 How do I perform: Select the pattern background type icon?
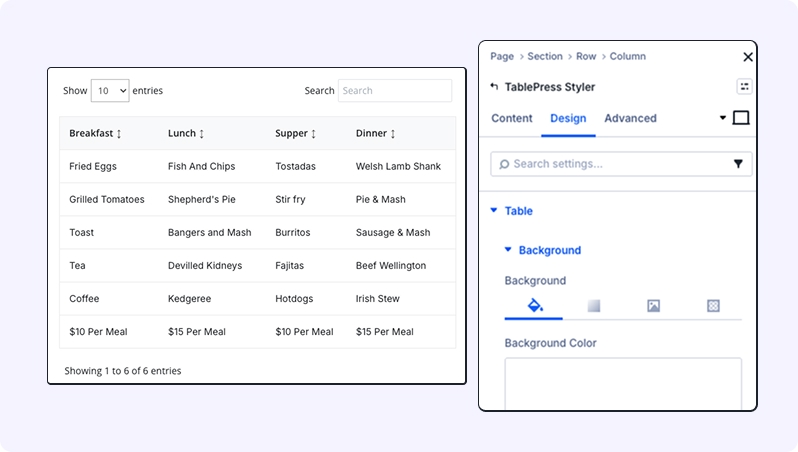(x=713, y=306)
